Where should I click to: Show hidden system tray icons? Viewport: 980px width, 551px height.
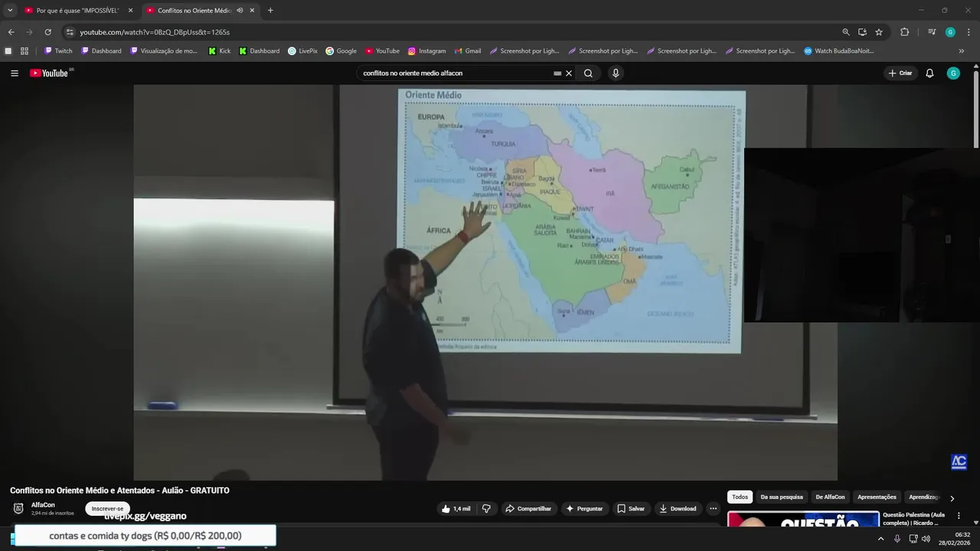(880, 539)
